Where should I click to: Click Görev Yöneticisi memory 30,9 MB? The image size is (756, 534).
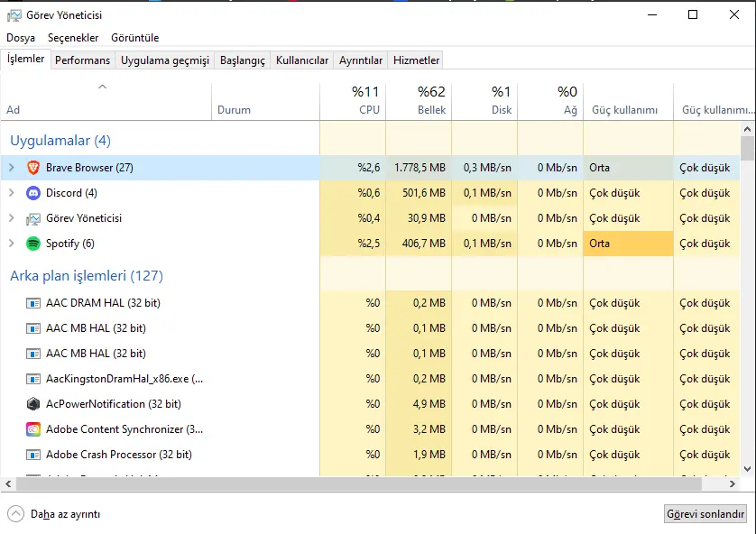[x=426, y=218]
